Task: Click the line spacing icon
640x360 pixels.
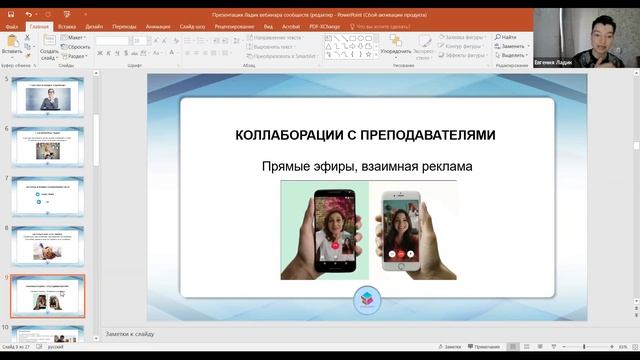Action: point(236,41)
